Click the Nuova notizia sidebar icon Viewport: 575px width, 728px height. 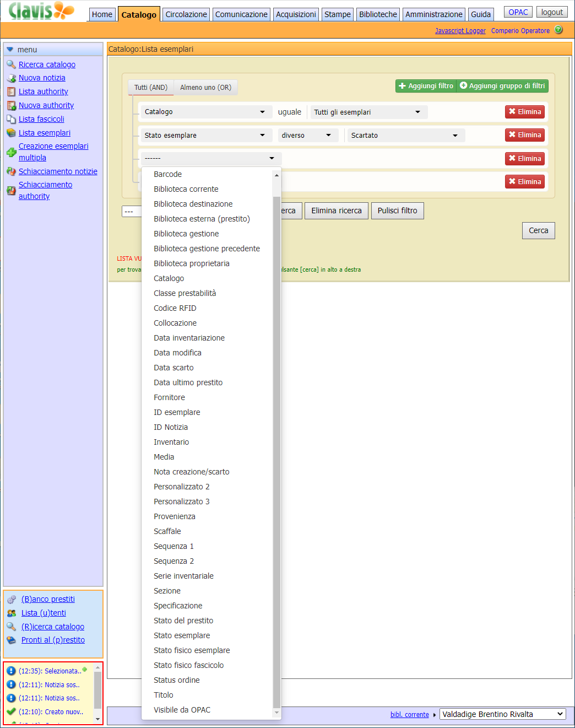pos(11,78)
